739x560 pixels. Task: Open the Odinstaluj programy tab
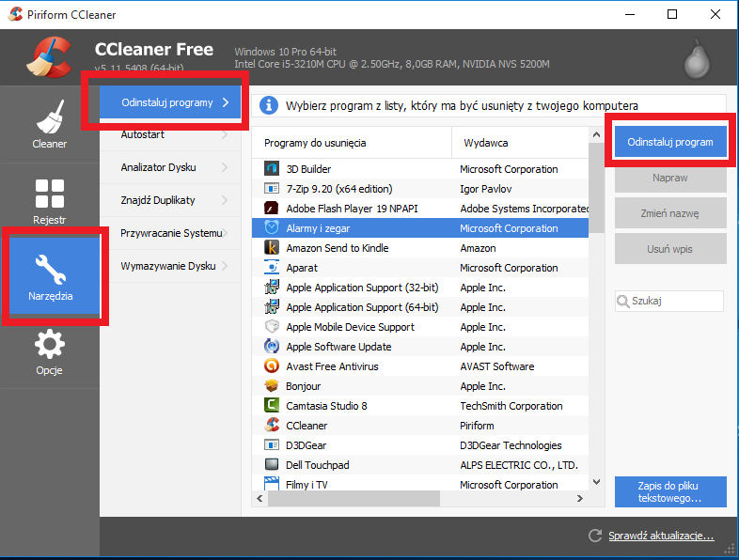[x=170, y=102]
